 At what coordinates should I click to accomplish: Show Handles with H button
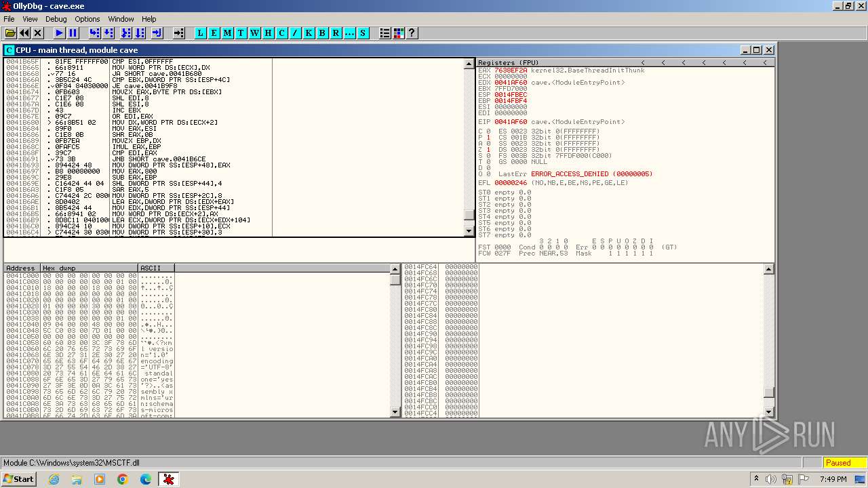[269, 33]
